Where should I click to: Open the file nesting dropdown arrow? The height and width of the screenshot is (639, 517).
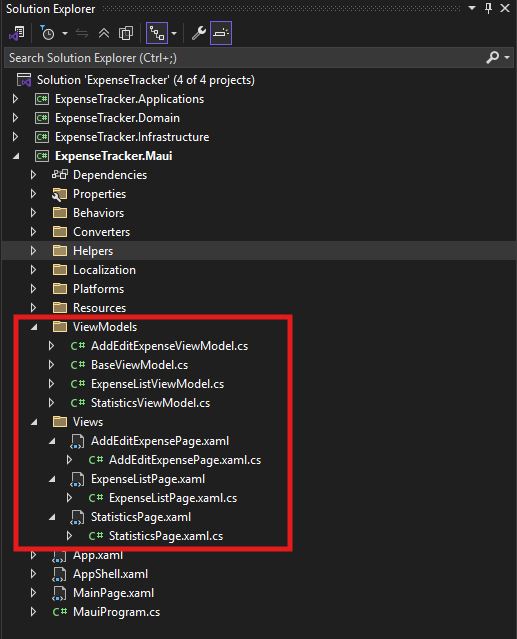(x=174, y=33)
